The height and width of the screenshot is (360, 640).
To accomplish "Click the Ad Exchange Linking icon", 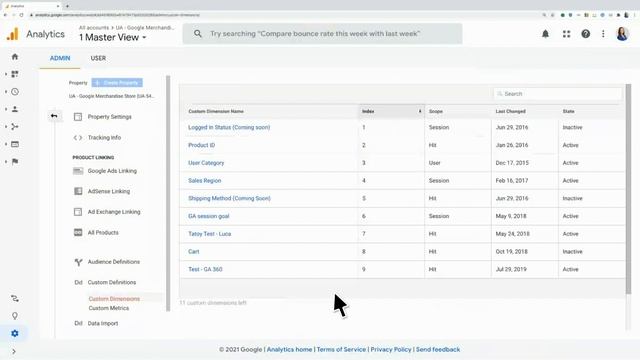I will pos(78,212).
